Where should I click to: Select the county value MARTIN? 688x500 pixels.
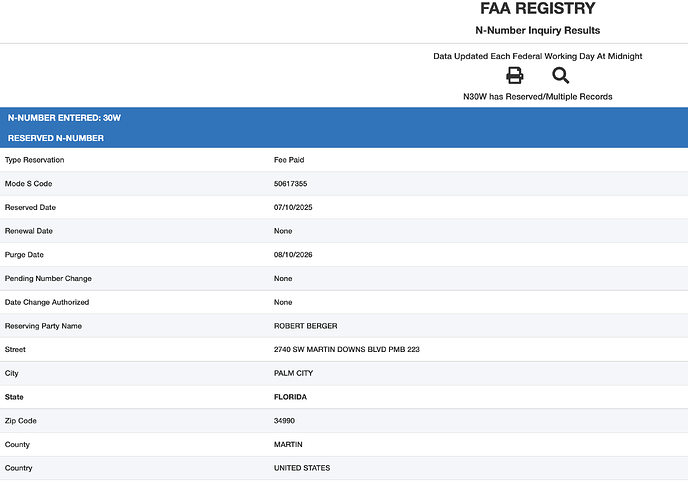click(x=288, y=444)
